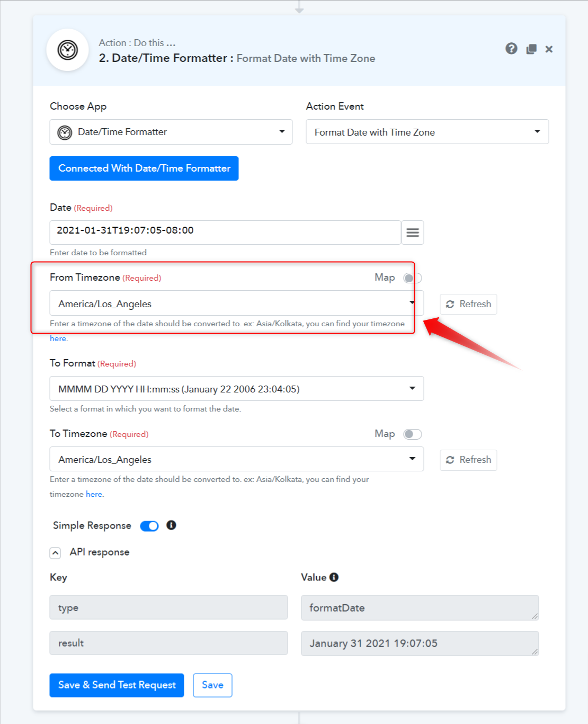Click the help question mark icon
Screen dimensions: 588x724
pos(511,49)
